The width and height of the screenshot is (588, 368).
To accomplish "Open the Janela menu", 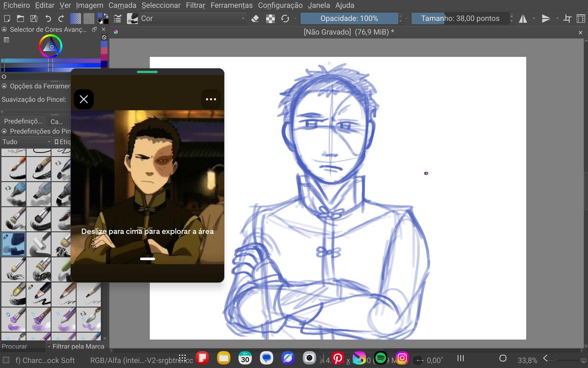I will pyautogui.click(x=319, y=5).
